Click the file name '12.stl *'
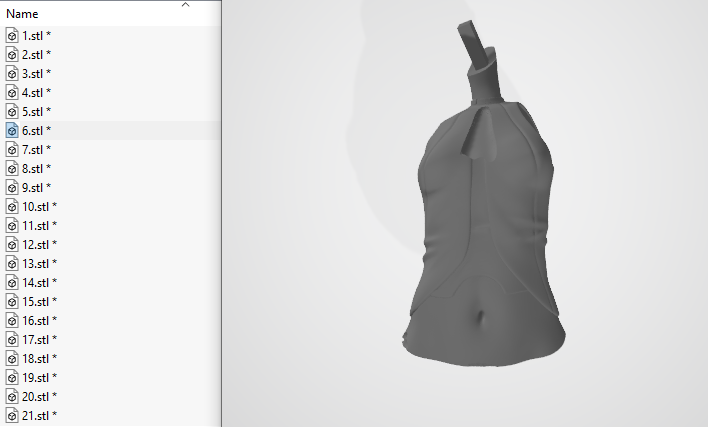This screenshot has width=708, height=427. (40, 244)
